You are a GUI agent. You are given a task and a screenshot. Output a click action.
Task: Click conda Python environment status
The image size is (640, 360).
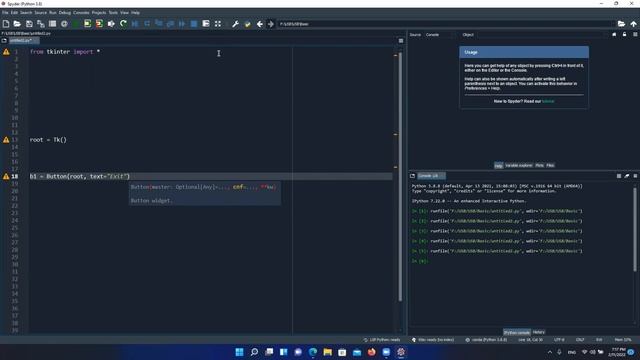(x=486, y=340)
